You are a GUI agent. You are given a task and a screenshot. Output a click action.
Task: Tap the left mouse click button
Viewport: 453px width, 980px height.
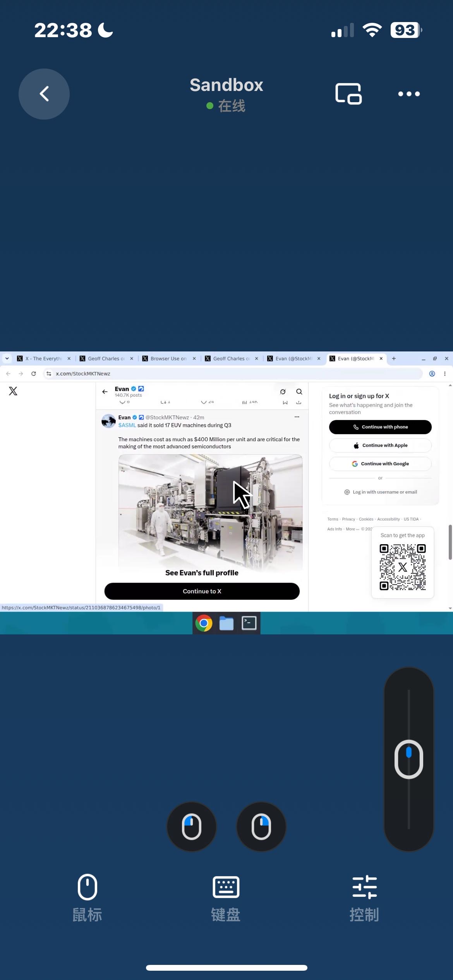click(192, 826)
